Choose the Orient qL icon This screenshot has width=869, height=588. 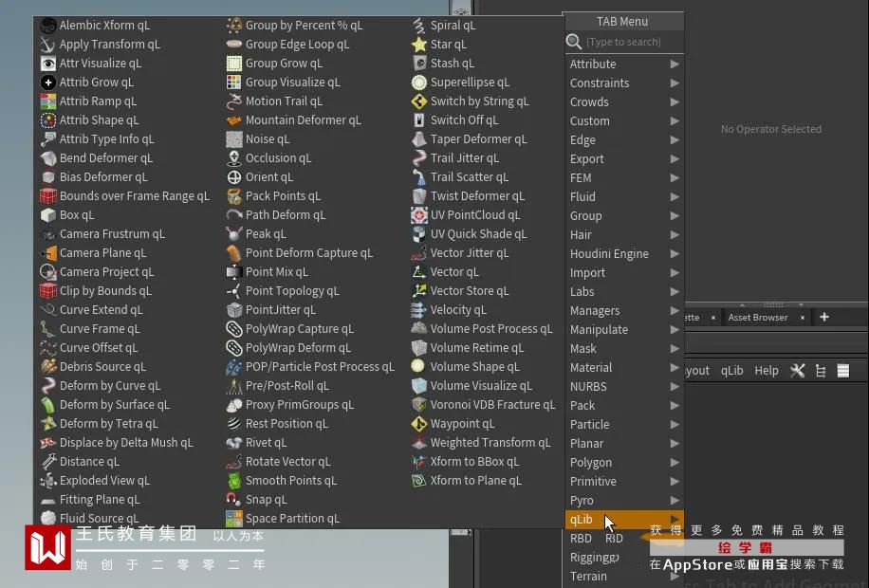[234, 177]
